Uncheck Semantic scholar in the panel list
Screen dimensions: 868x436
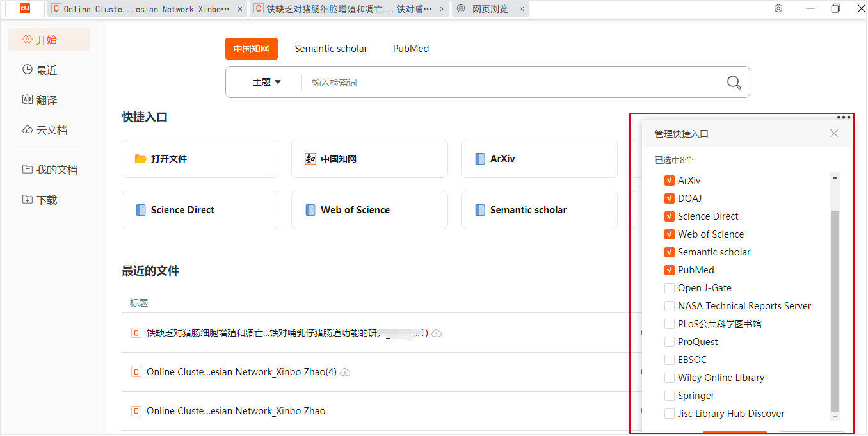coord(670,252)
